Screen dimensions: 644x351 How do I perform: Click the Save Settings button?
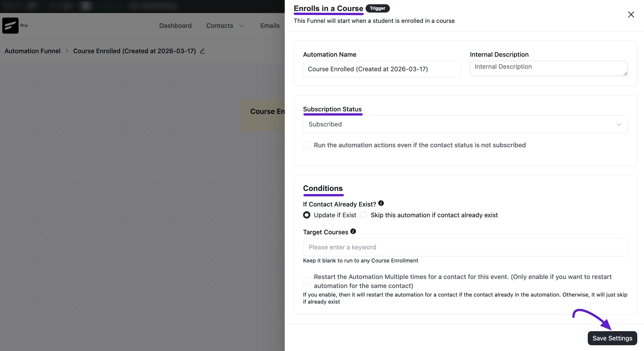[x=612, y=338]
